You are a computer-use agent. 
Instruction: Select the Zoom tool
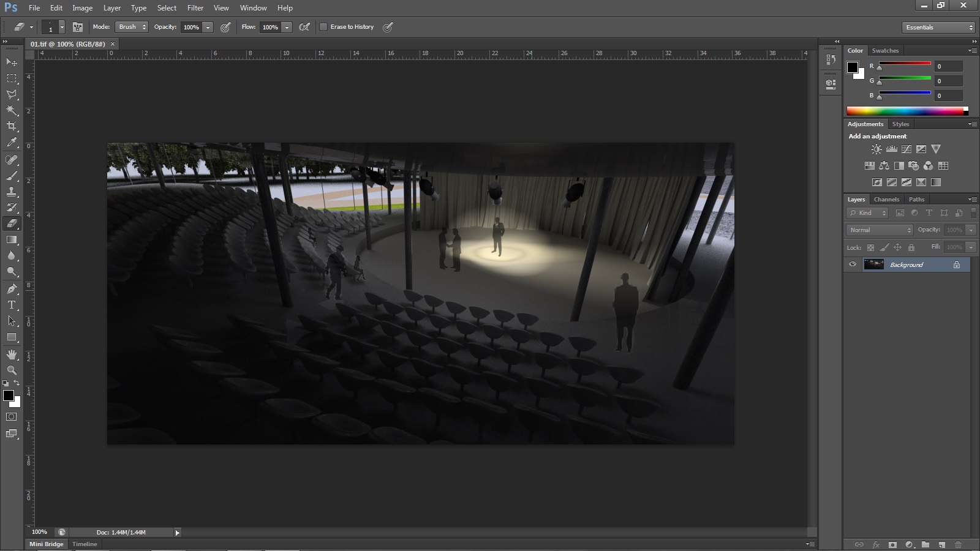click(11, 370)
